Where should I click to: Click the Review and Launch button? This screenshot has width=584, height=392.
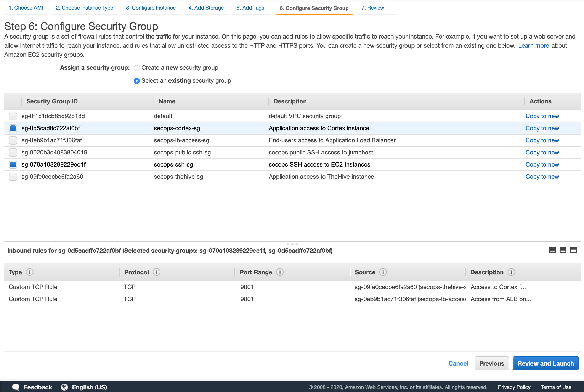[545, 363]
